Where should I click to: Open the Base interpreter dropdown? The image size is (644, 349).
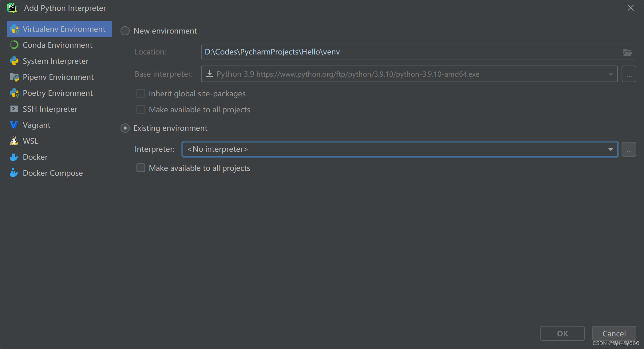pyautogui.click(x=610, y=74)
